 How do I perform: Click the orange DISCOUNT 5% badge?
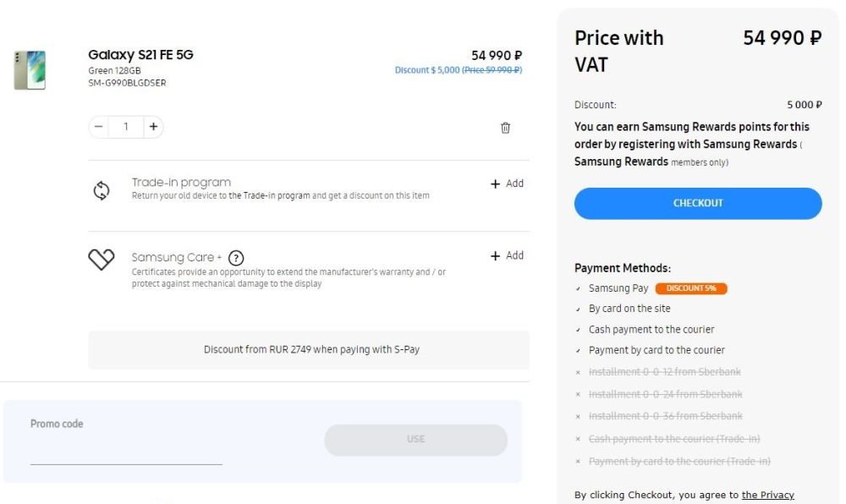690,288
